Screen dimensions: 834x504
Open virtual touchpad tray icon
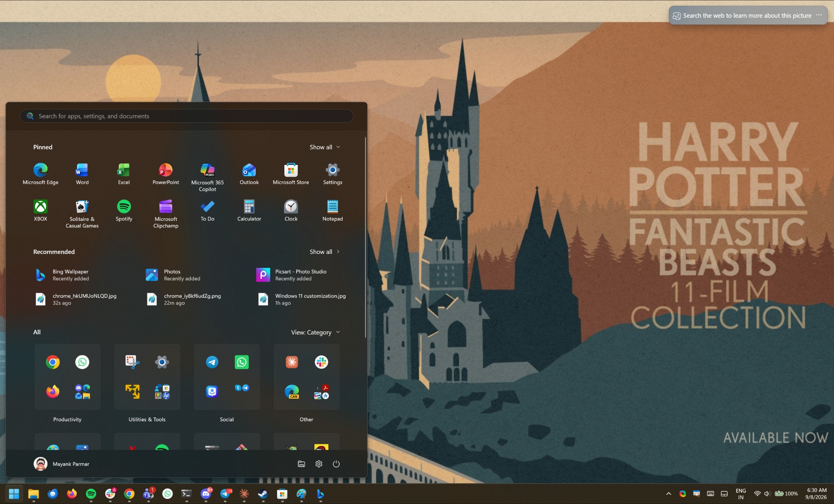tap(724, 494)
